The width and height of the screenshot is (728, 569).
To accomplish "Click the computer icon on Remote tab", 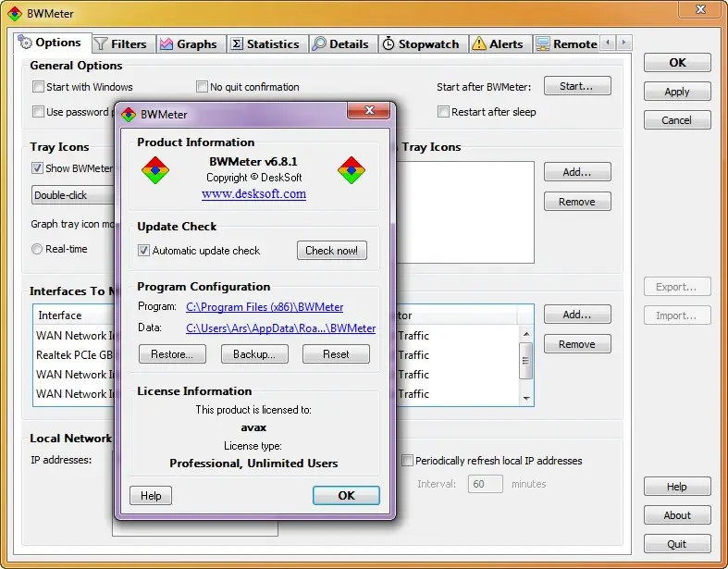I will (x=542, y=44).
